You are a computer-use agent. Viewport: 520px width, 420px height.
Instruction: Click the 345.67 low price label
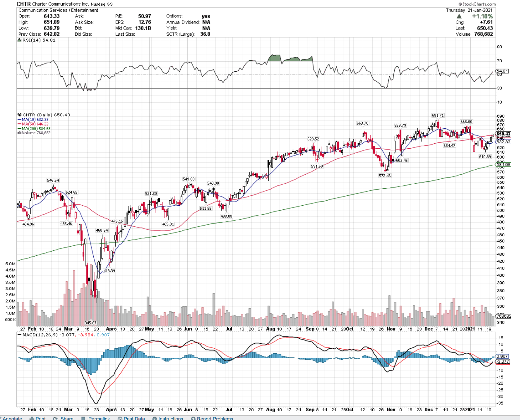pyautogui.click(x=91, y=323)
